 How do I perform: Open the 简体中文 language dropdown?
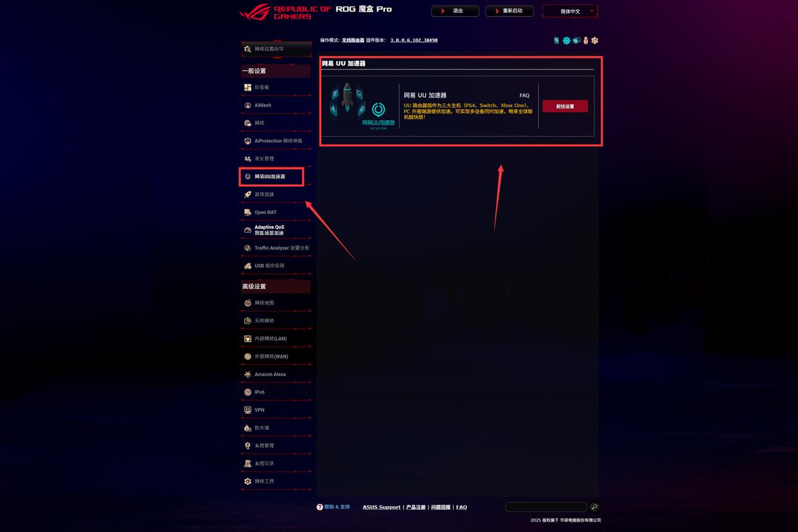[x=570, y=11]
